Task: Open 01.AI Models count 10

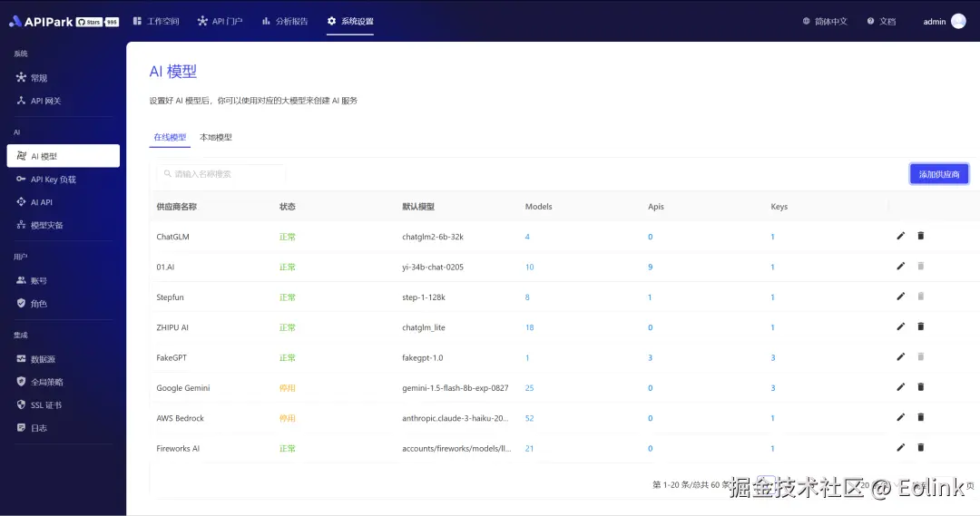Action: pyautogui.click(x=529, y=267)
